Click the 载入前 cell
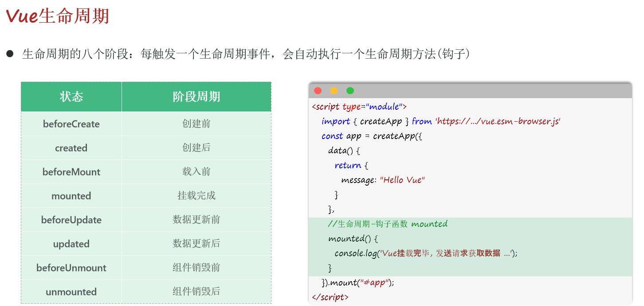The width and height of the screenshot is (644, 306). click(x=196, y=172)
